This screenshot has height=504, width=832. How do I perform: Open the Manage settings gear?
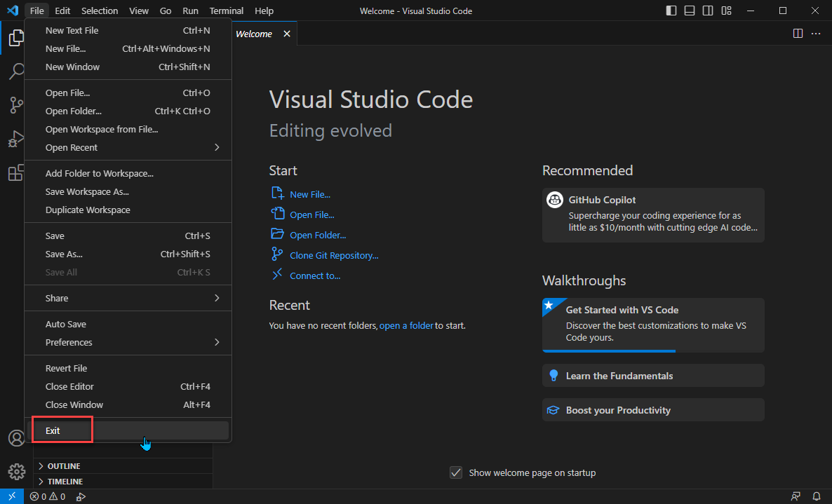(x=16, y=471)
